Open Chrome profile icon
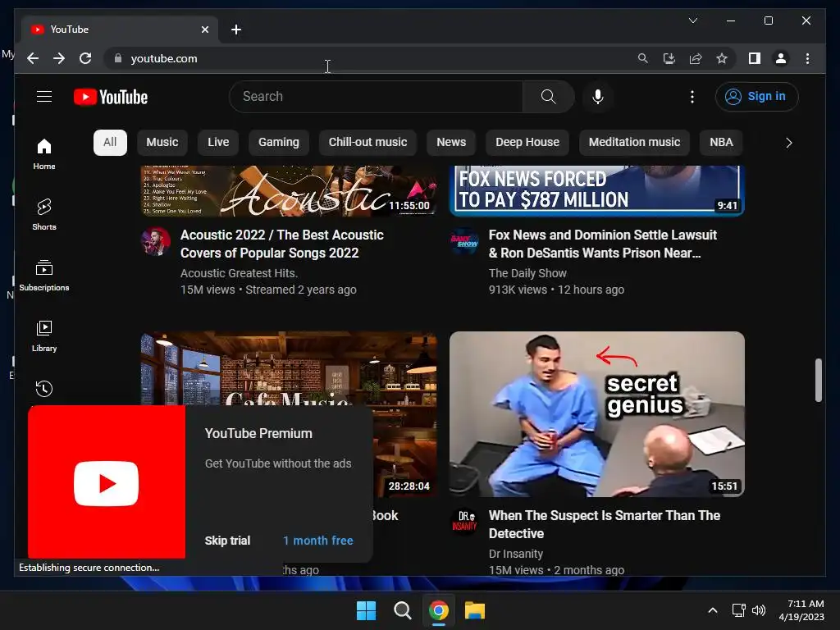Image resolution: width=840 pixels, height=630 pixels. 781,58
